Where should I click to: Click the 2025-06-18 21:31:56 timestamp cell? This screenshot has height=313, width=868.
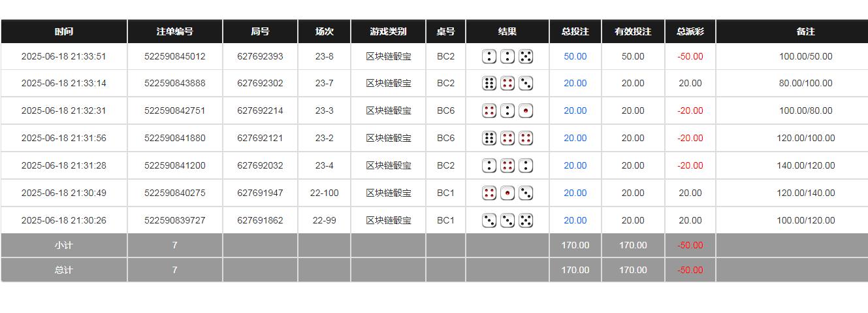coord(63,139)
